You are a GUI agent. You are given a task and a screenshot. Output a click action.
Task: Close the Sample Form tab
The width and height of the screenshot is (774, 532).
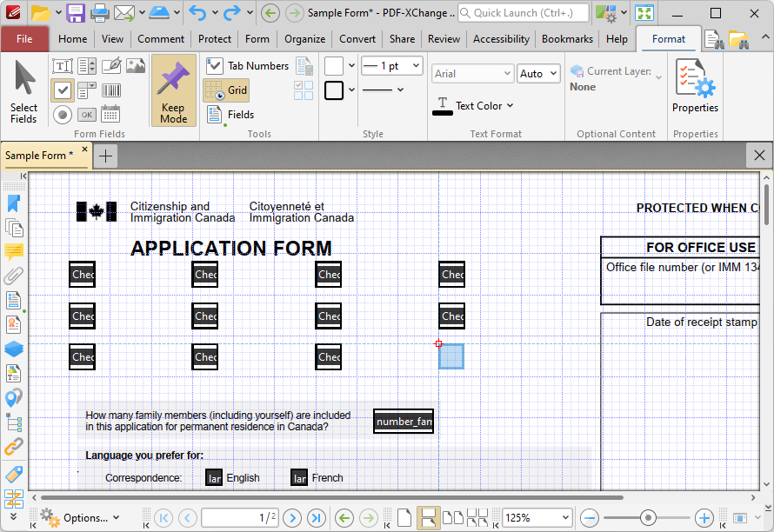pos(85,149)
